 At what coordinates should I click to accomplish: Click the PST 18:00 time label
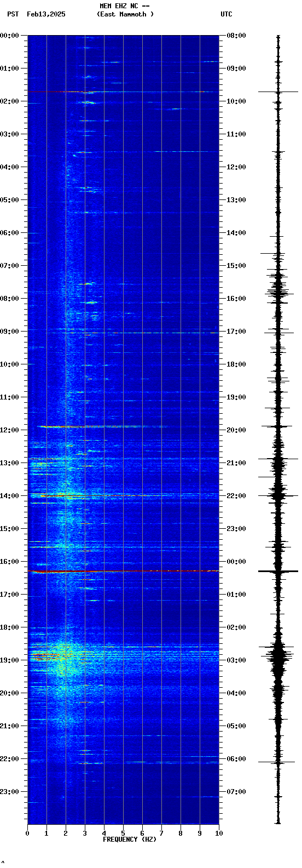coord(9,627)
